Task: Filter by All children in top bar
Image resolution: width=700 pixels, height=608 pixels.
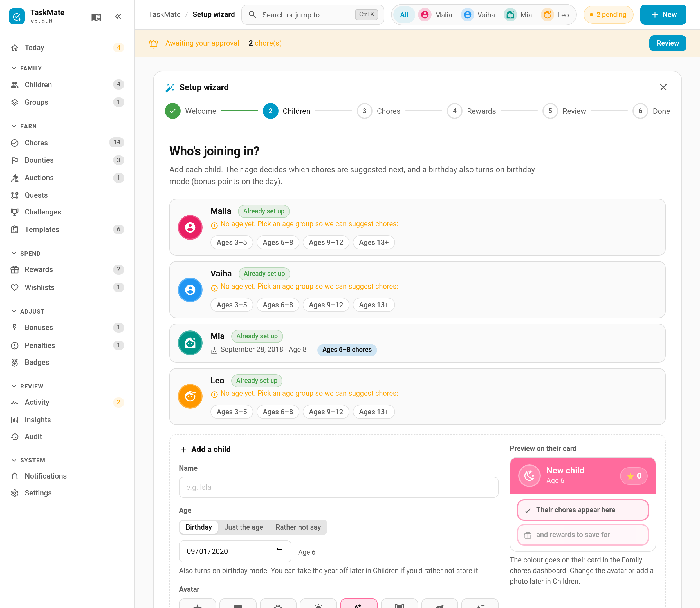Action: pos(404,15)
